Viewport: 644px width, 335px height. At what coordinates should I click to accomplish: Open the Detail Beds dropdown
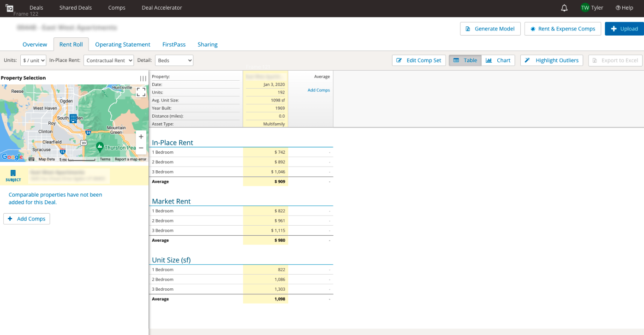(174, 60)
